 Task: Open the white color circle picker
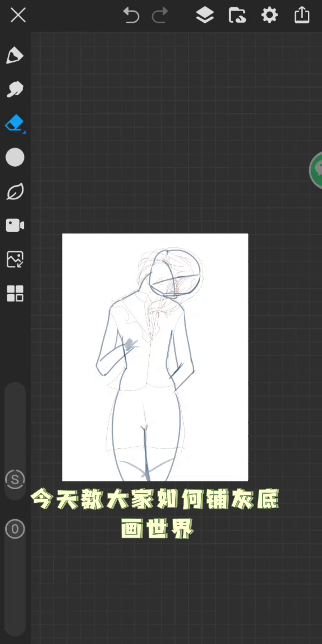pos(15,157)
